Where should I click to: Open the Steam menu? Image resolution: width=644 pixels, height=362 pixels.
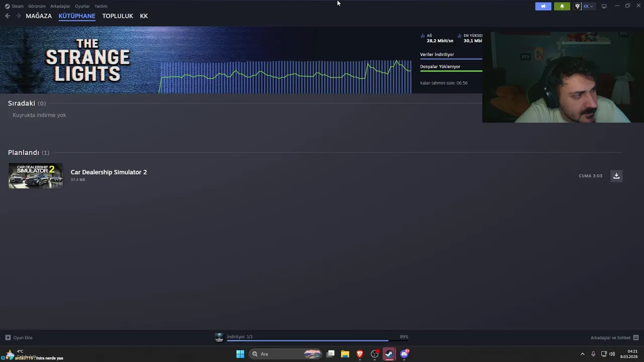tap(14, 6)
